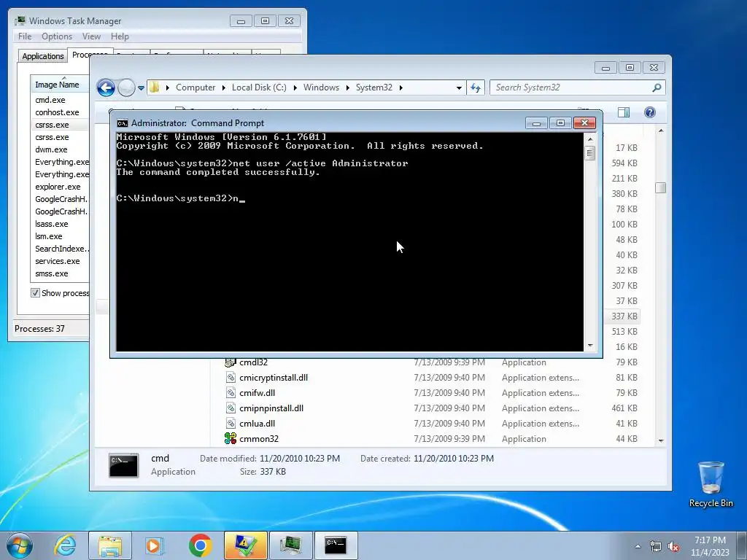This screenshot has width=747, height=560.
Task: Toggle Show processes from all users checkbox
Action: click(35, 293)
